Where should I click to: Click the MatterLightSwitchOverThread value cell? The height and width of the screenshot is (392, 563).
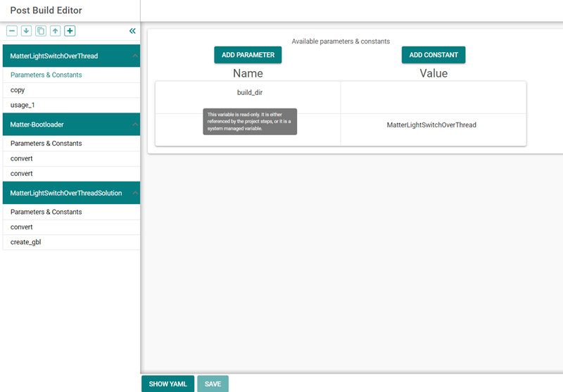[431, 125]
